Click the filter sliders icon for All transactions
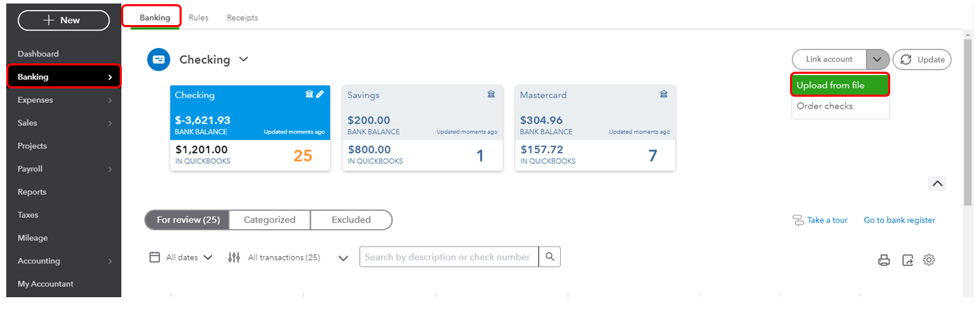The height and width of the screenshot is (316, 980). click(x=234, y=258)
